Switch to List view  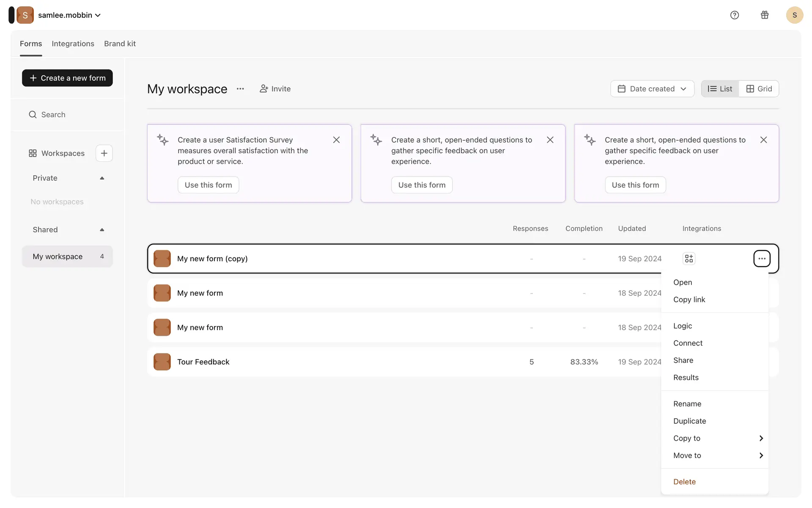pos(720,89)
